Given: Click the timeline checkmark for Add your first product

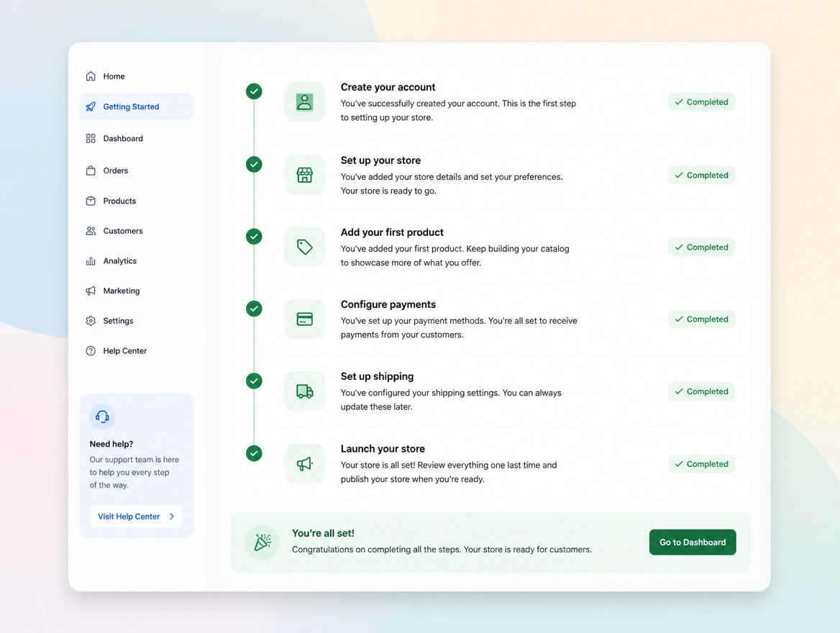Looking at the screenshot, I should [254, 237].
